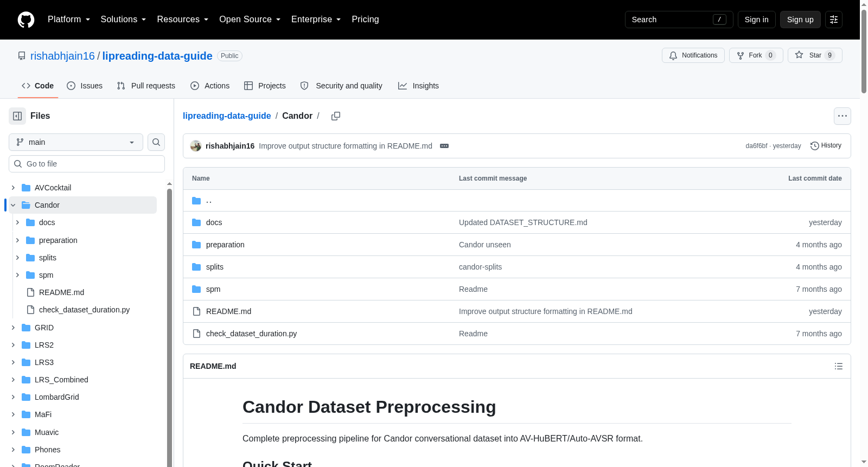The image size is (868, 467).
Task: Open the Pull requests tab
Action: point(146,86)
